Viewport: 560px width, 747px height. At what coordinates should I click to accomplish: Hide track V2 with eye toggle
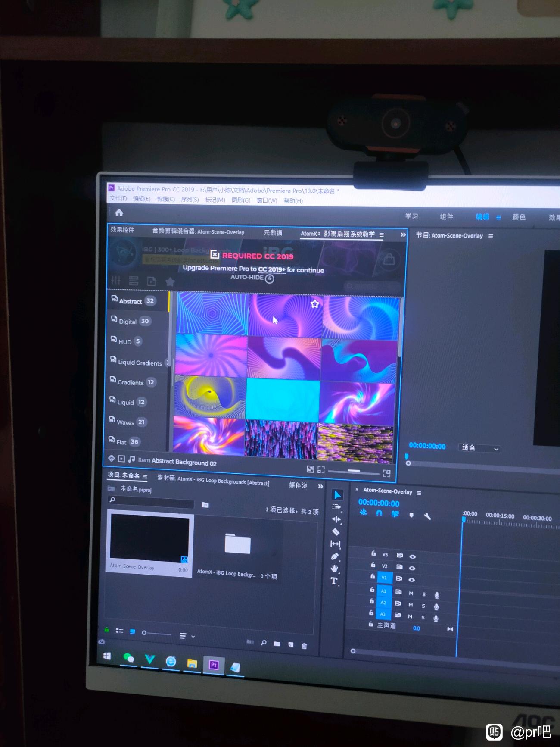click(x=412, y=568)
